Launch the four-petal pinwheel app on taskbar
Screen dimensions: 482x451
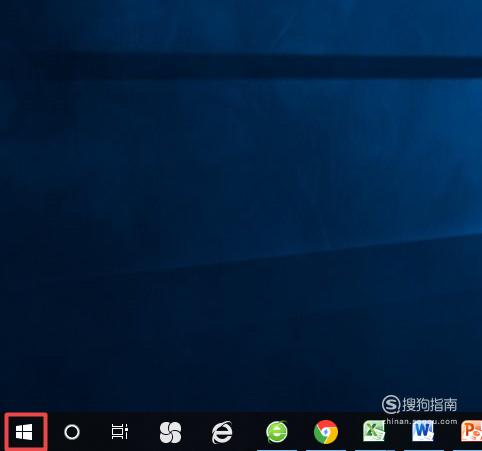(171, 432)
